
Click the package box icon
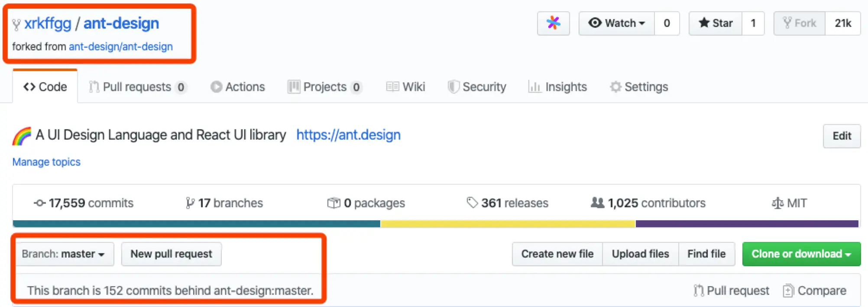(334, 203)
